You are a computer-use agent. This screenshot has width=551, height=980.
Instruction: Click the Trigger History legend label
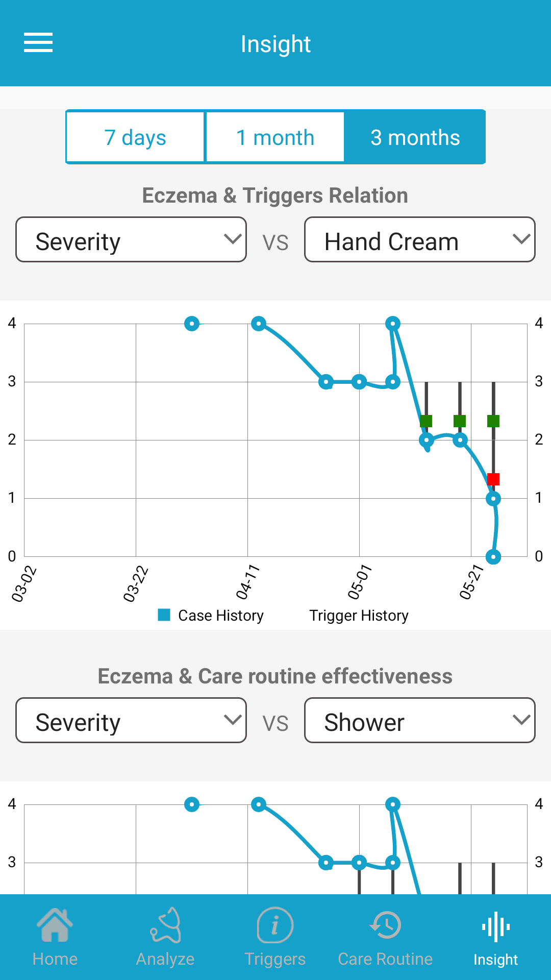pos(359,616)
